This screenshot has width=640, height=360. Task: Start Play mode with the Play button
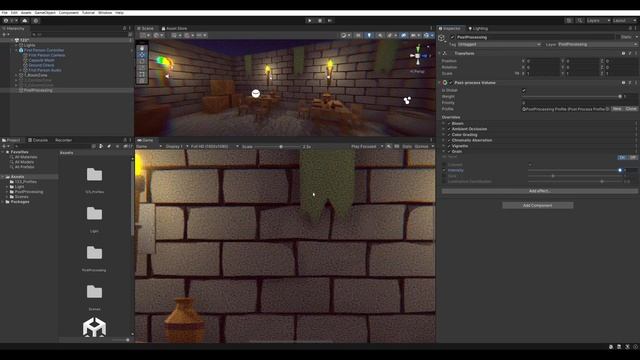[x=309, y=20]
